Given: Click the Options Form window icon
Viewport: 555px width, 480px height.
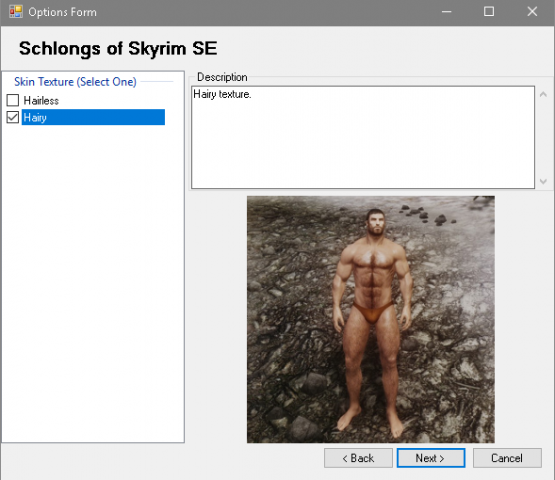Looking at the screenshot, I should pyautogui.click(x=16, y=12).
